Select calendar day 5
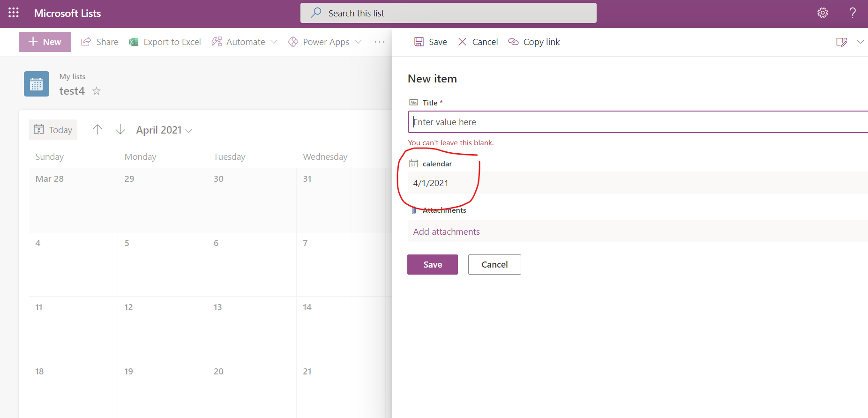Image resolution: width=868 pixels, height=418 pixels. pyautogui.click(x=162, y=264)
